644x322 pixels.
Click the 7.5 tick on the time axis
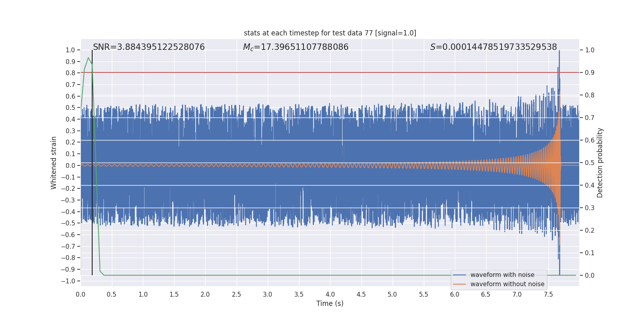tap(548, 295)
